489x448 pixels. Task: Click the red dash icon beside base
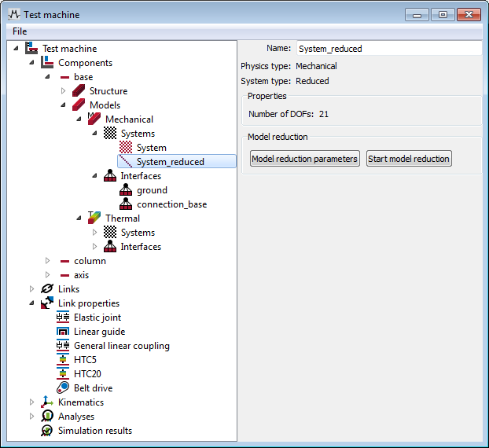[64, 77]
